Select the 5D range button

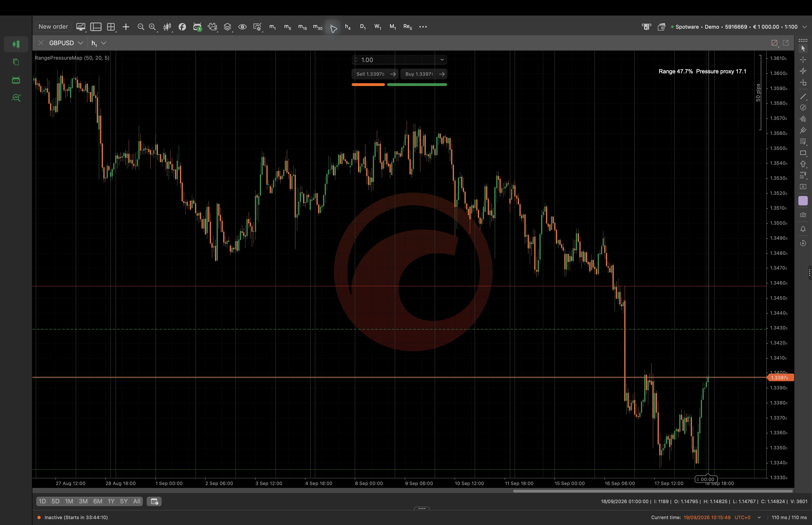55,501
